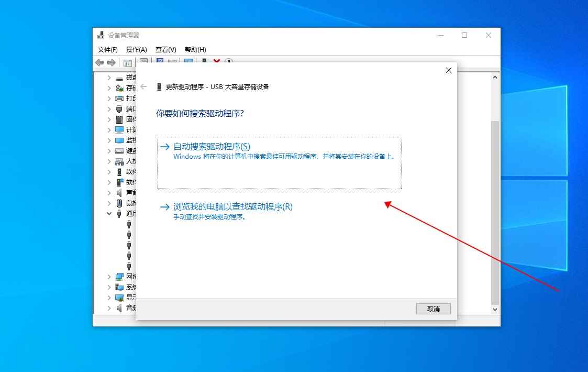The image size is (588, 372).
Task: Expand the 网络 device category
Action: pos(108,276)
